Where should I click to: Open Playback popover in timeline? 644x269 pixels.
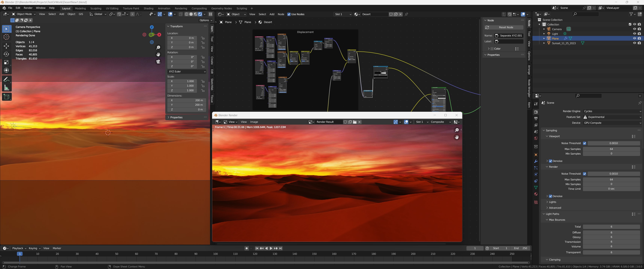click(19, 248)
